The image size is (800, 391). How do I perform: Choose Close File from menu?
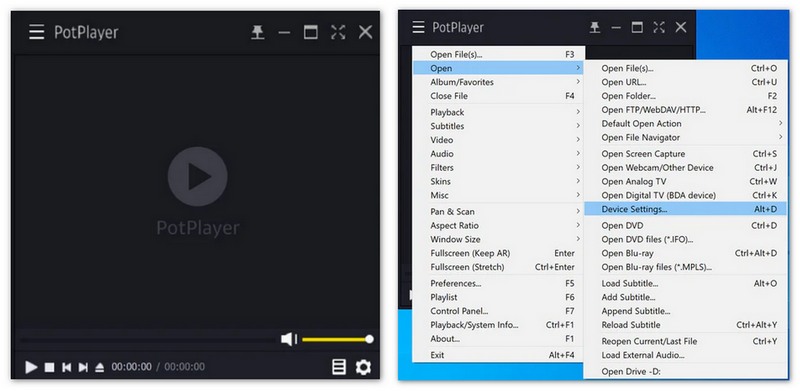(498, 95)
